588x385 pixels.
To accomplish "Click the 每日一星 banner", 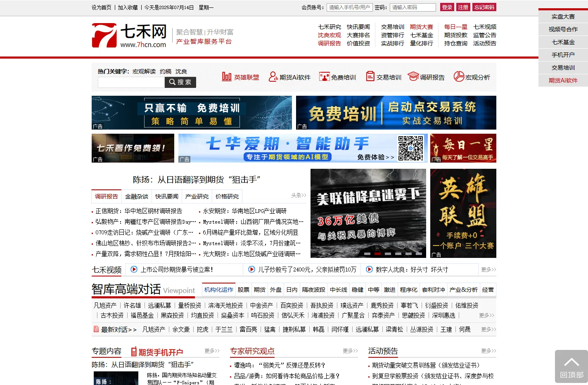I will pos(463,148).
